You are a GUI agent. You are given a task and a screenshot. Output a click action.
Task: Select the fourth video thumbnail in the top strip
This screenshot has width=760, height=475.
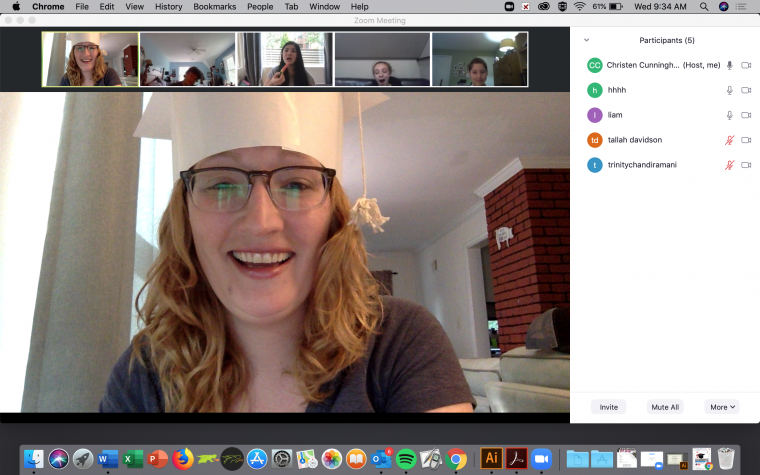382,60
